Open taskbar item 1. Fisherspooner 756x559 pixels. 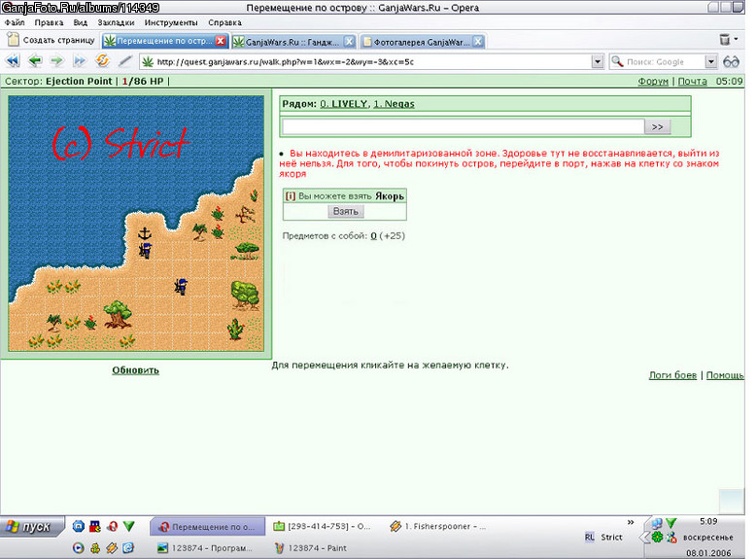pyautogui.click(x=438, y=526)
